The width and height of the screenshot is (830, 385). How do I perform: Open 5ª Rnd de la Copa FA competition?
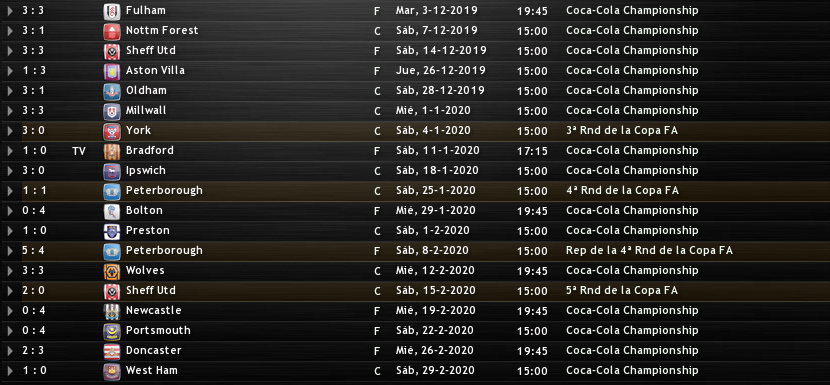622,291
